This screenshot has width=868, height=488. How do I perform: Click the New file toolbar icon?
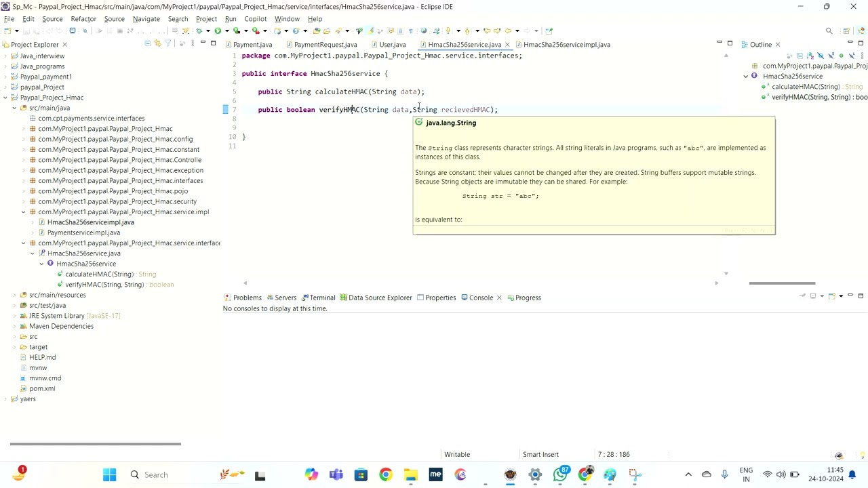tap(7, 30)
